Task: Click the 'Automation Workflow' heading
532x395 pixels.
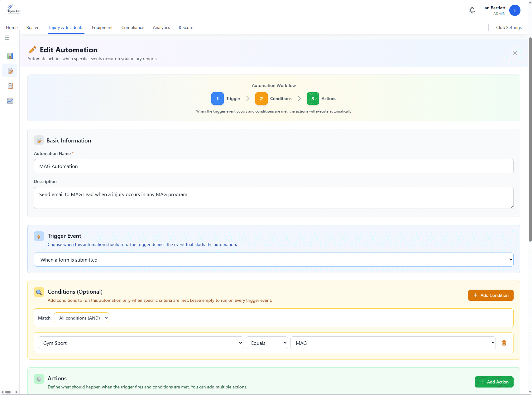Action: (x=274, y=85)
